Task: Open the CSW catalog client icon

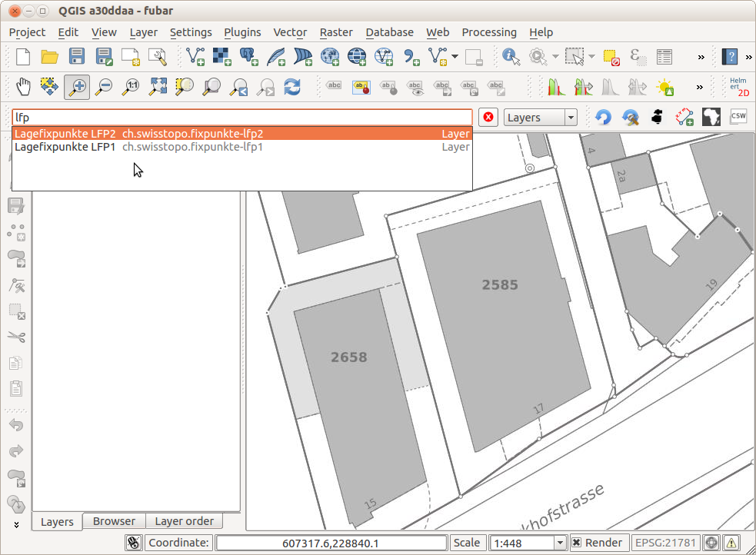Action: click(x=738, y=117)
